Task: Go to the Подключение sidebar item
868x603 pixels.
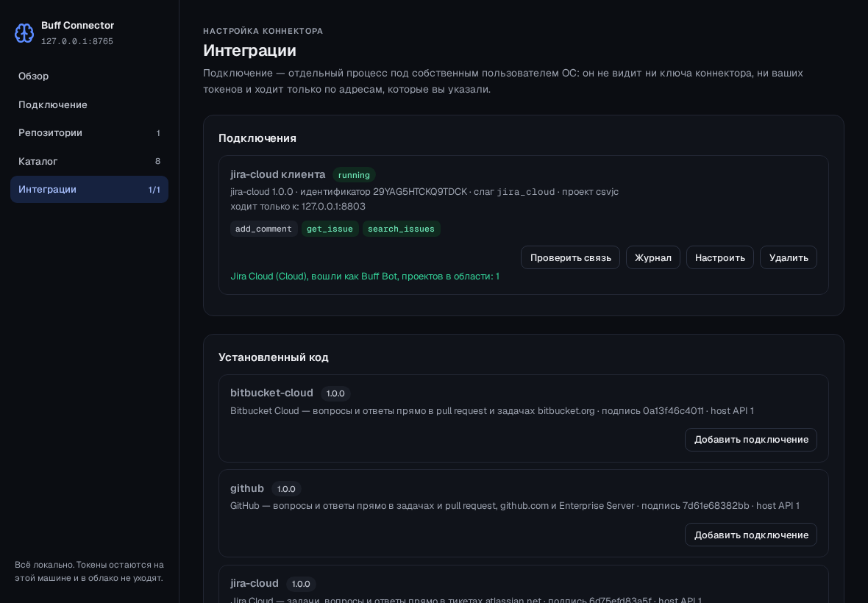Action: coord(89,104)
